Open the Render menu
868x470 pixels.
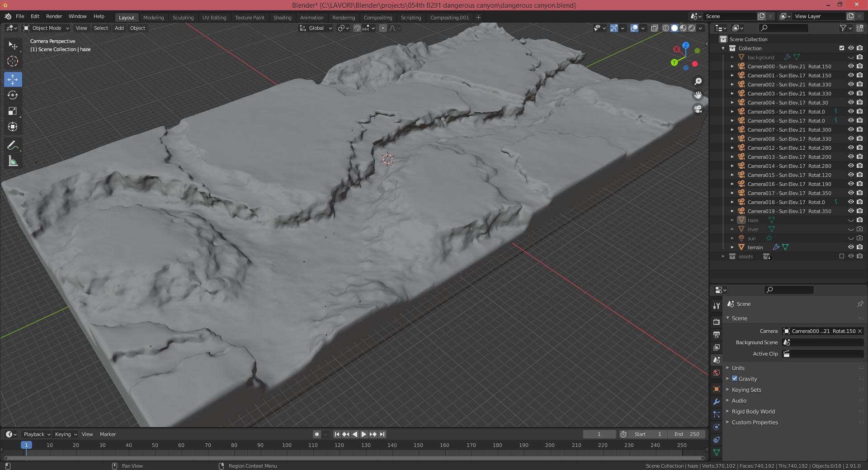pyautogui.click(x=54, y=16)
